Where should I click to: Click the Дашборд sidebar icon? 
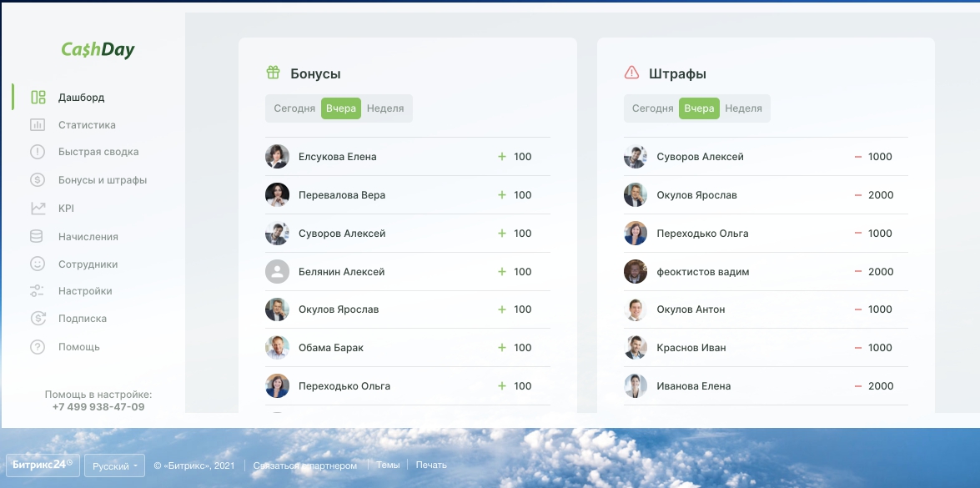(x=38, y=98)
